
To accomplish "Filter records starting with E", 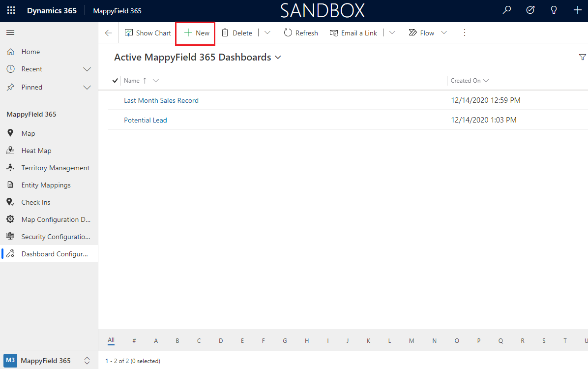I will [x=242, y=341].
